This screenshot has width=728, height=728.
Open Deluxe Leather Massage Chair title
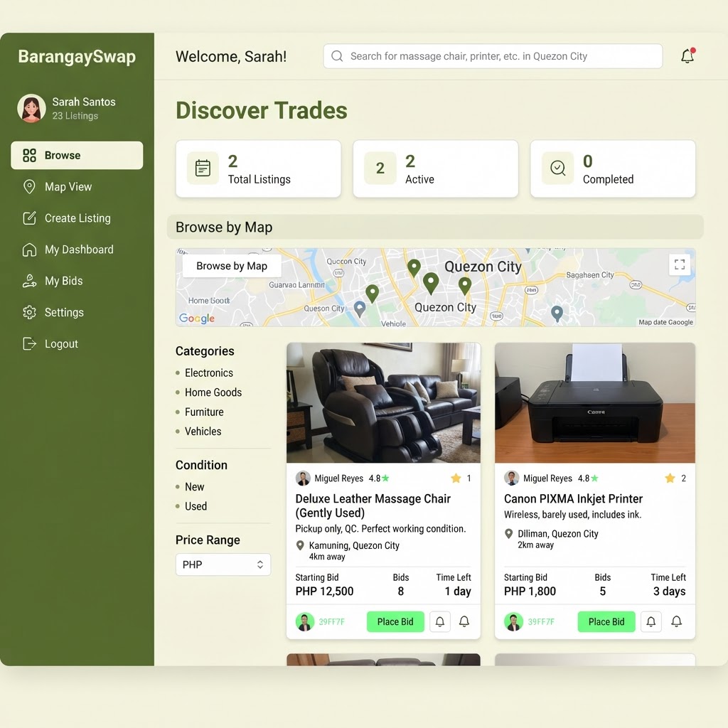(373, 505)
